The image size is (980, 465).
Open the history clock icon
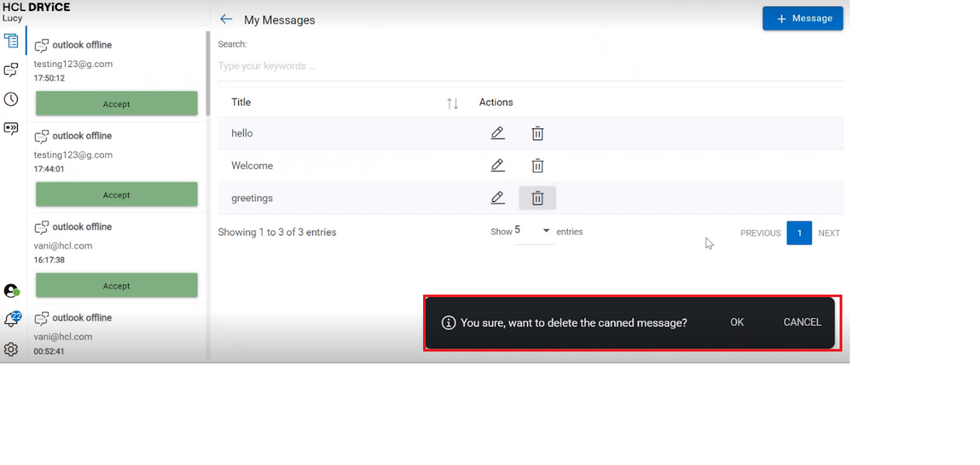point(11,99)
